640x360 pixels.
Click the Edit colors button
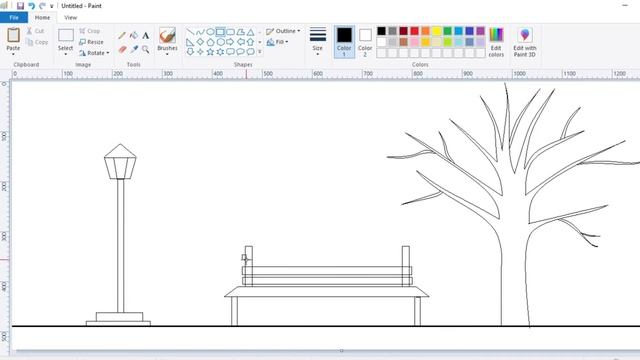(496, 42)
